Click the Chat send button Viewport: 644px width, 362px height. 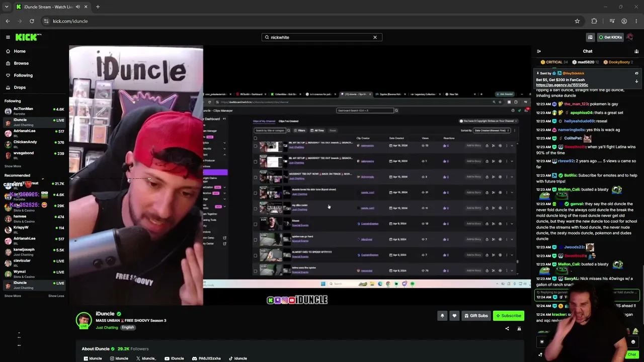tap(632, 354)
